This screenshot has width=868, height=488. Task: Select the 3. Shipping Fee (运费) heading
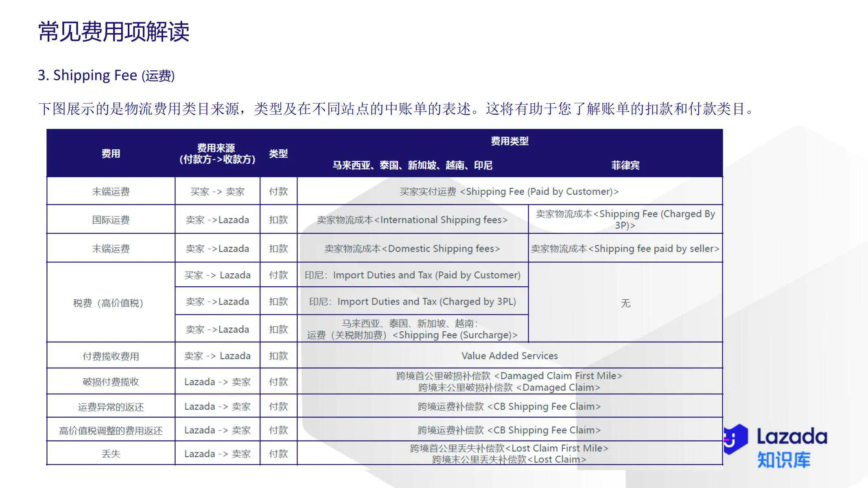pos(105,75)
